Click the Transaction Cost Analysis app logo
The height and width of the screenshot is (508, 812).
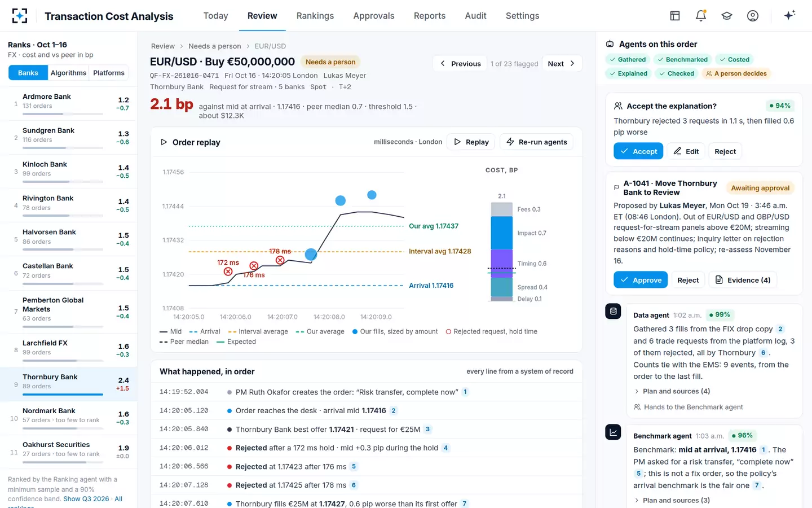pyautogui.click(x=20, y=16)
